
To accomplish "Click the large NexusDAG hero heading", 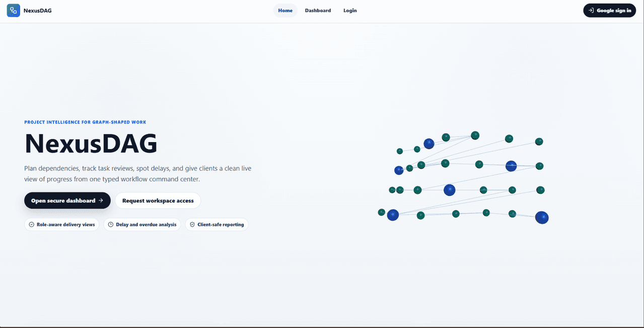I will [x=91, y=144].
